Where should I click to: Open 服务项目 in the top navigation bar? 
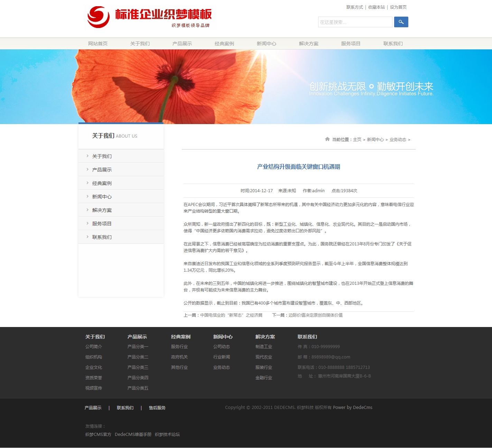coord(351,44)
